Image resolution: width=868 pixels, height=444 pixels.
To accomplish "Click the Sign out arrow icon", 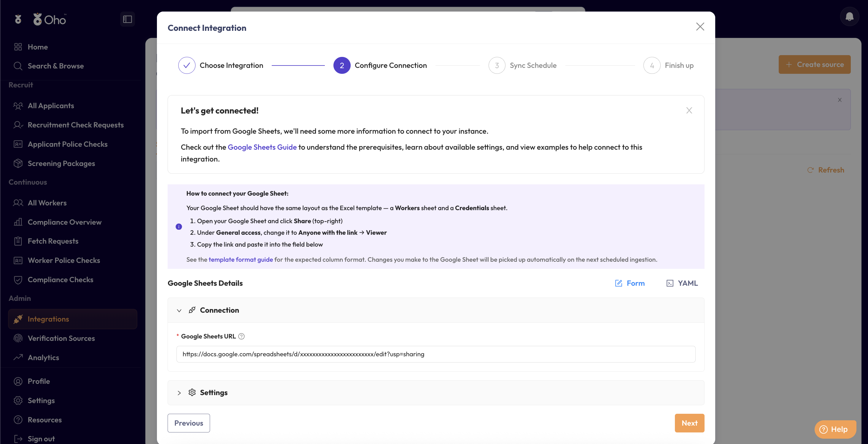I will click(x=18, y=439).
